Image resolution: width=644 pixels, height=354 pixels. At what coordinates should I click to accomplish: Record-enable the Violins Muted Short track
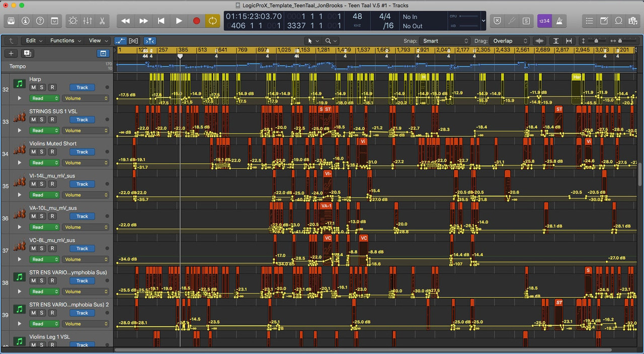52,152
